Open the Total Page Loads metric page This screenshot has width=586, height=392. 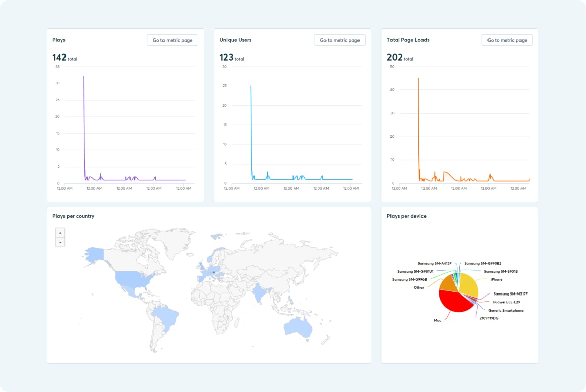tap(507, 40)
